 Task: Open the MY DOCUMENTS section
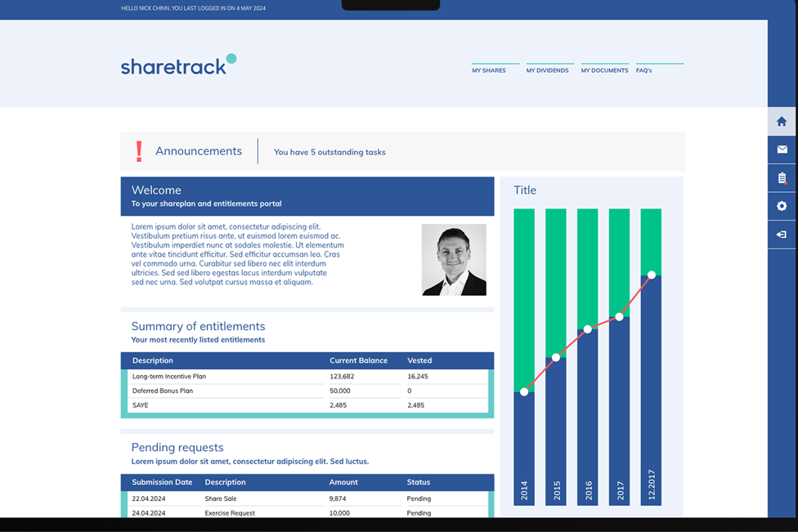[x=604, y=70]
